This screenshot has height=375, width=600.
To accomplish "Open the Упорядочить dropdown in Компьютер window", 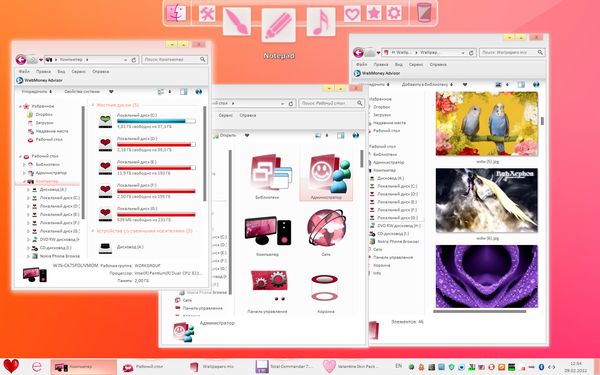I will pyautogui.click(x=37, y=92).
